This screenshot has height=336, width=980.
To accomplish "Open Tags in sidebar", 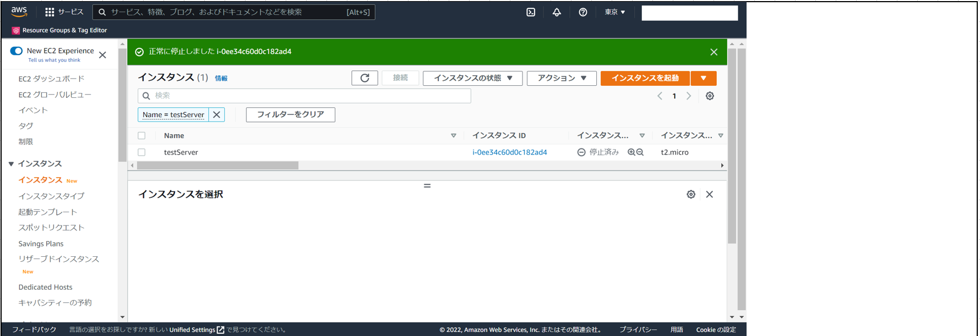I will (26, 126).
